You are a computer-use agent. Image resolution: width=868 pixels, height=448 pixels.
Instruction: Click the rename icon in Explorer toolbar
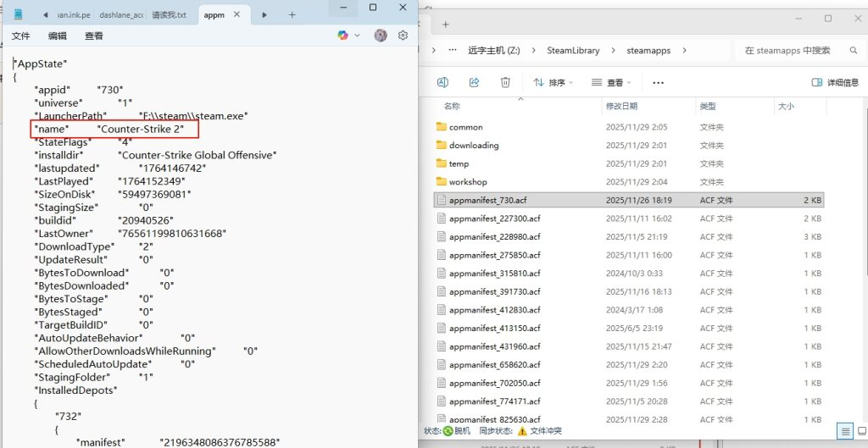point(442,82)
